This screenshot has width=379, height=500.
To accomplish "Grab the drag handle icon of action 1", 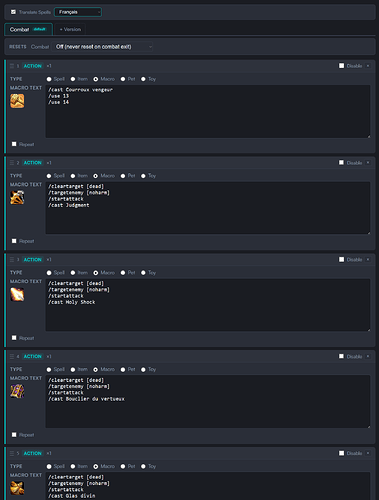I will click(x=12, y=66).
